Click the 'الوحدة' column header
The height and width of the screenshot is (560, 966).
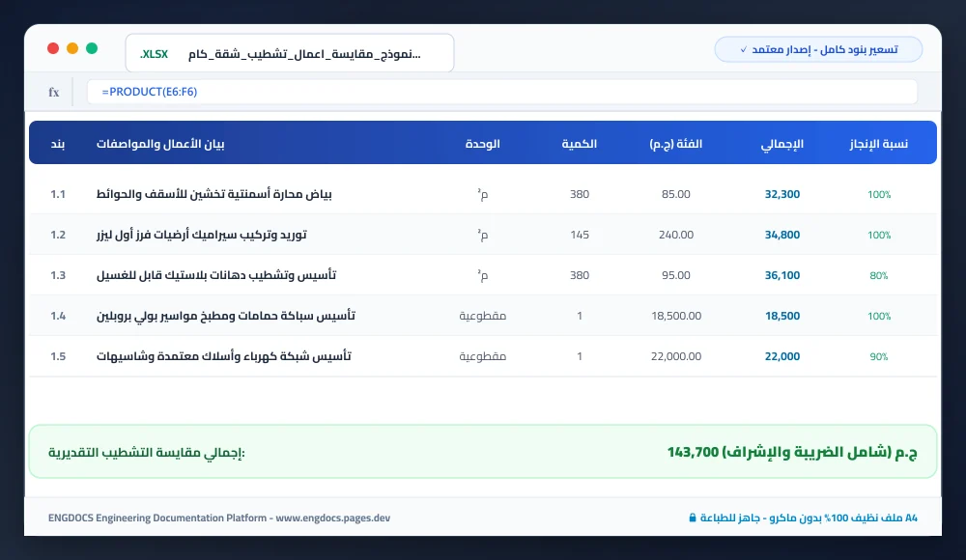(x=482, y=144)
